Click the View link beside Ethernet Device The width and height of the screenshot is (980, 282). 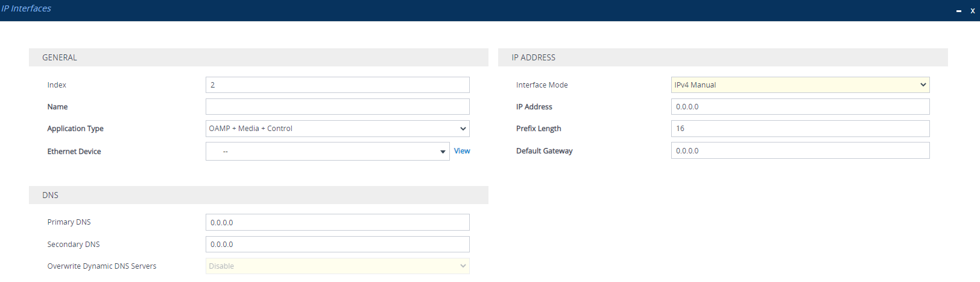(x=462, y=151)
